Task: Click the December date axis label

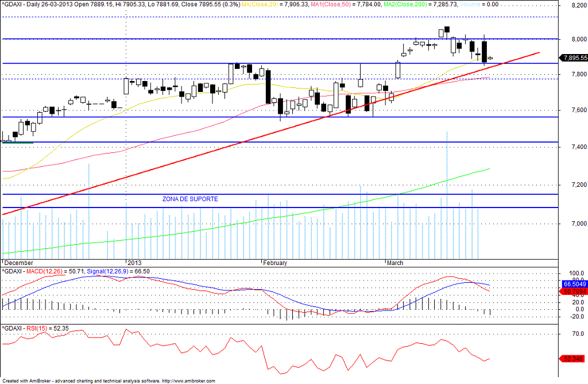Action: (19, 263)
